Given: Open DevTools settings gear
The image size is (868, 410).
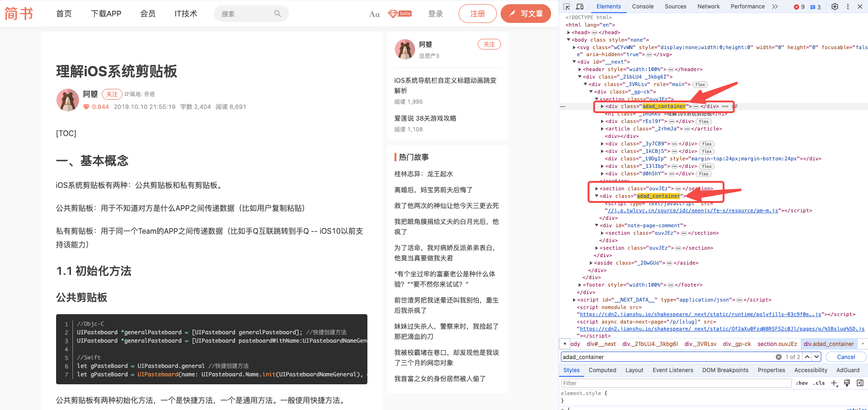Looking at the screenshot, I should pyautogui.click(x=835, y=7).
